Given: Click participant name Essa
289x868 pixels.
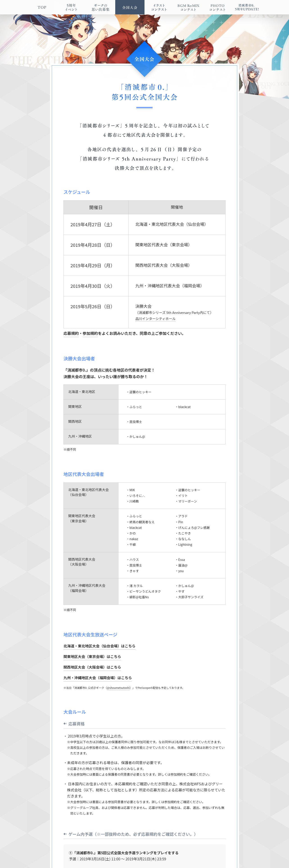Looking at the screenshot, I should (x=181, y=559).
